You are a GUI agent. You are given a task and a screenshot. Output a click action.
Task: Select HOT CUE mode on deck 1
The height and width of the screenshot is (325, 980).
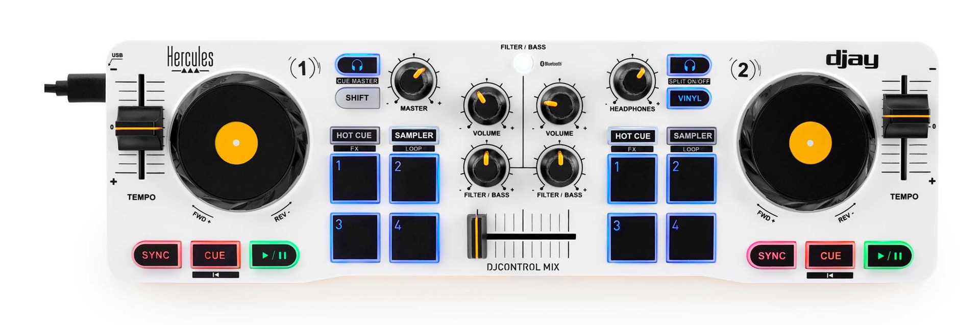[x=354, y=135]
